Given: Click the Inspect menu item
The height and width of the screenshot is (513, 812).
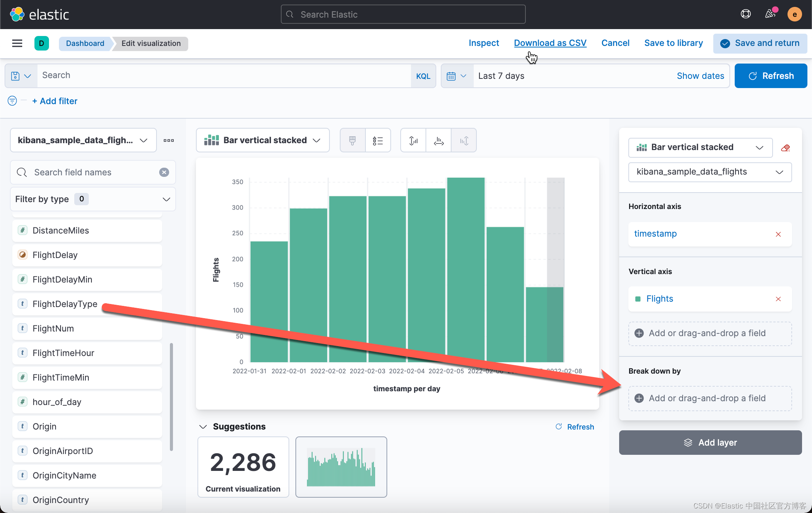Looking at the screenshot, I should [x=484, y=43].
